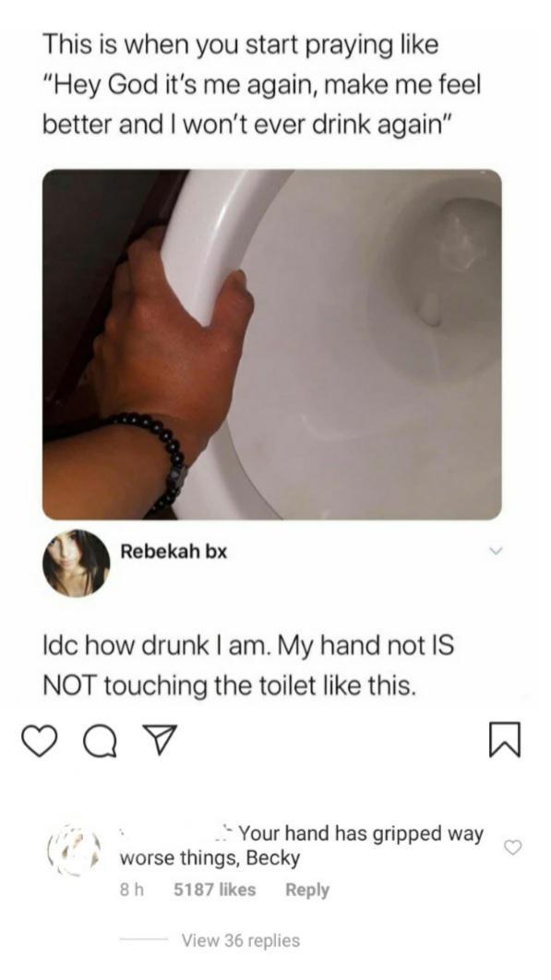Open the blurred commenter username
This screenshot has width=551, height=980.
[x=171, y=834]
